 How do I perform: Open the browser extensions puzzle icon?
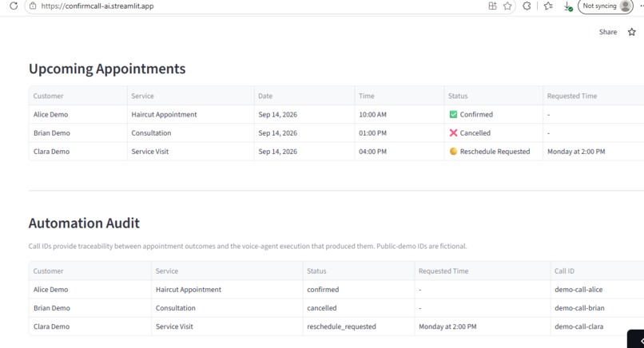pos(527,6)
